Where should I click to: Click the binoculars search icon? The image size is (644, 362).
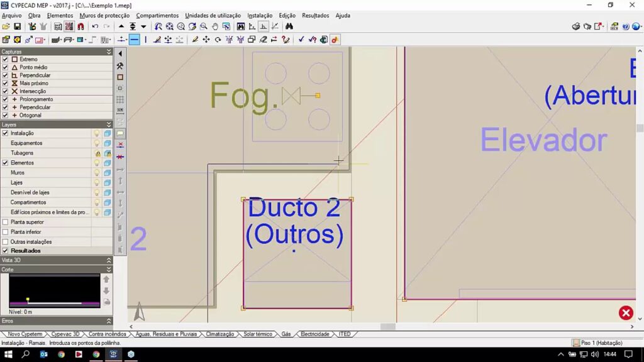point(289,26)
